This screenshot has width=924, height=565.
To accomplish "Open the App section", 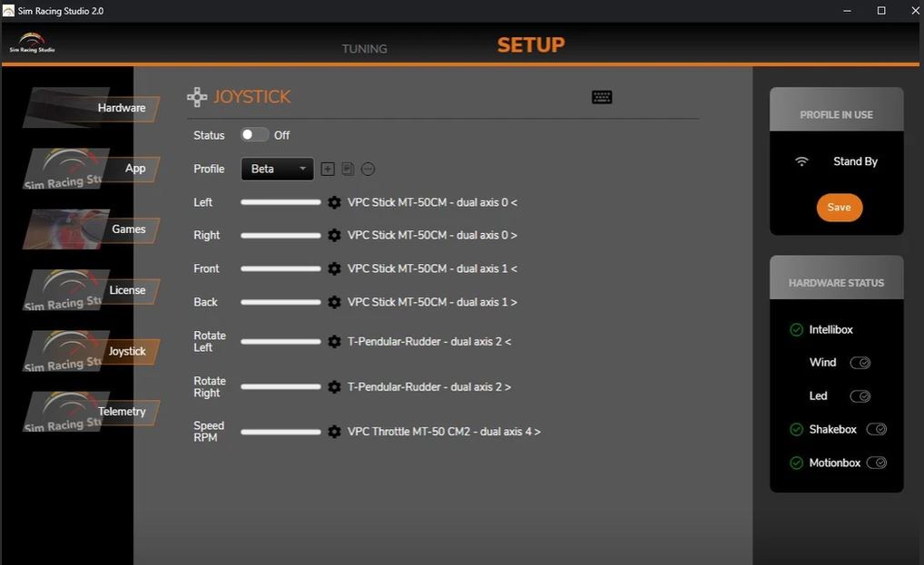I will point(92,169).
